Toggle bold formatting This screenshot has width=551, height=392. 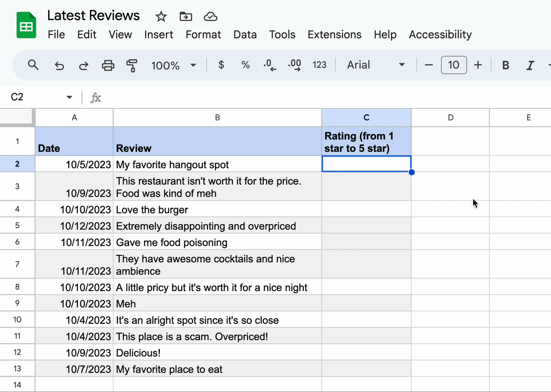pos(506,65)
